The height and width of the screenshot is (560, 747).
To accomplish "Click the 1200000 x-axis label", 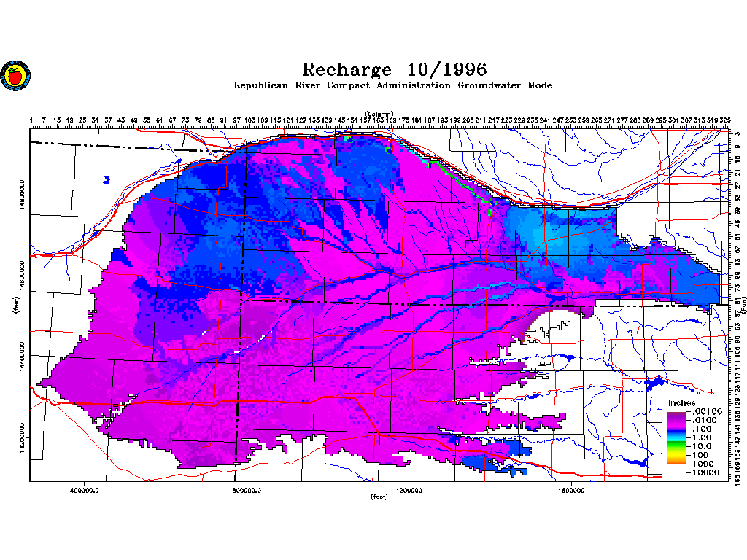I will tap(409, 491).
